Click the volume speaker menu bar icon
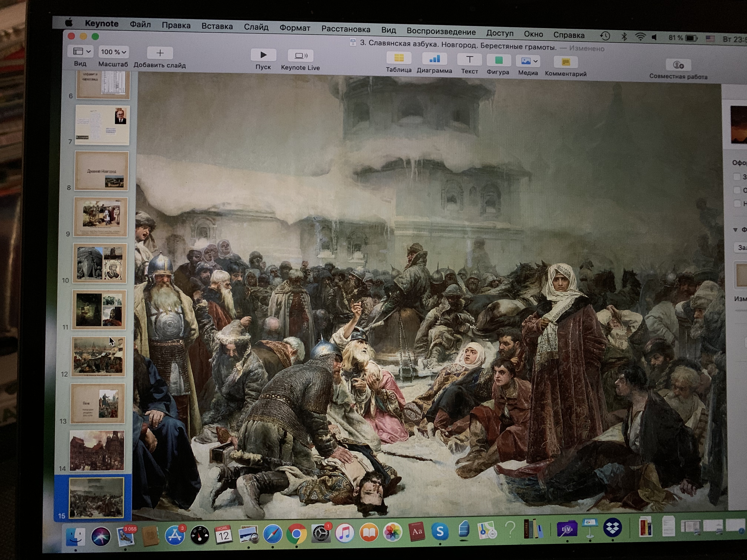Viewport: 747px width, 560px height. pos(655,37)
